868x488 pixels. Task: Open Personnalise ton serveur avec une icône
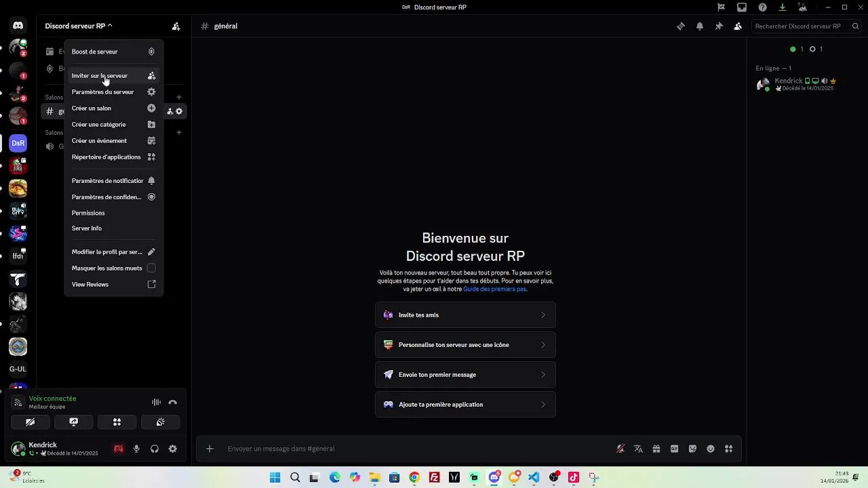pos(465,345)
